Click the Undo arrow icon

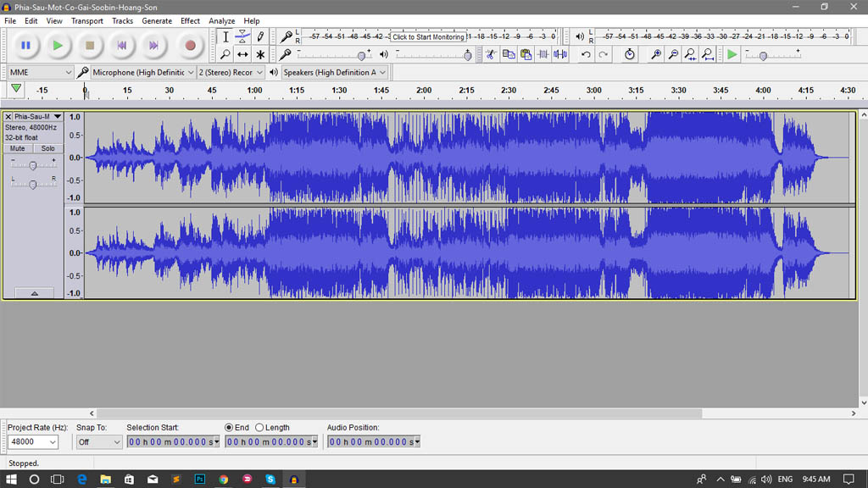click(x=586, y=54)
